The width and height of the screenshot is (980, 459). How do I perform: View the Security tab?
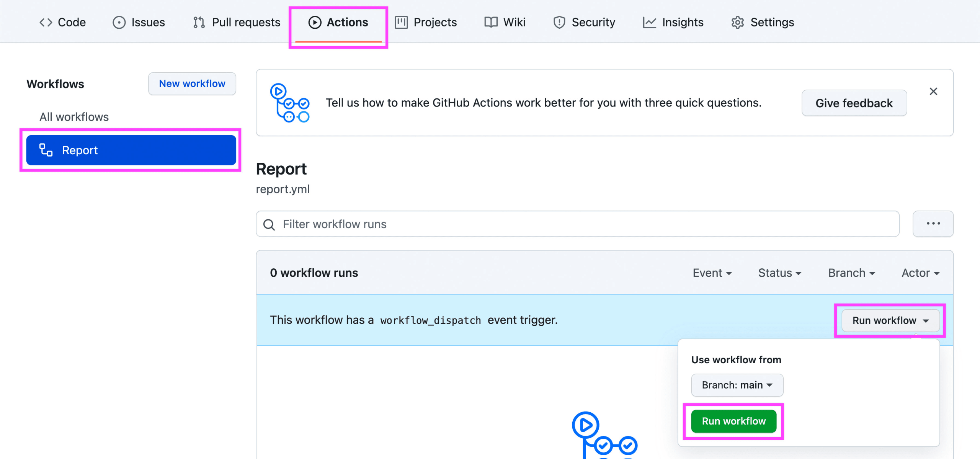pos(584,22)
